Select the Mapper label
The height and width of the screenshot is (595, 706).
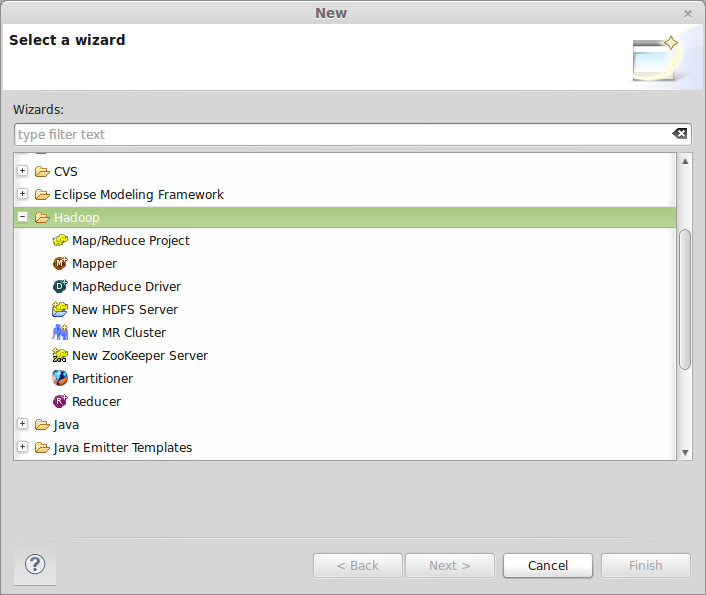(x=95, y=264)
